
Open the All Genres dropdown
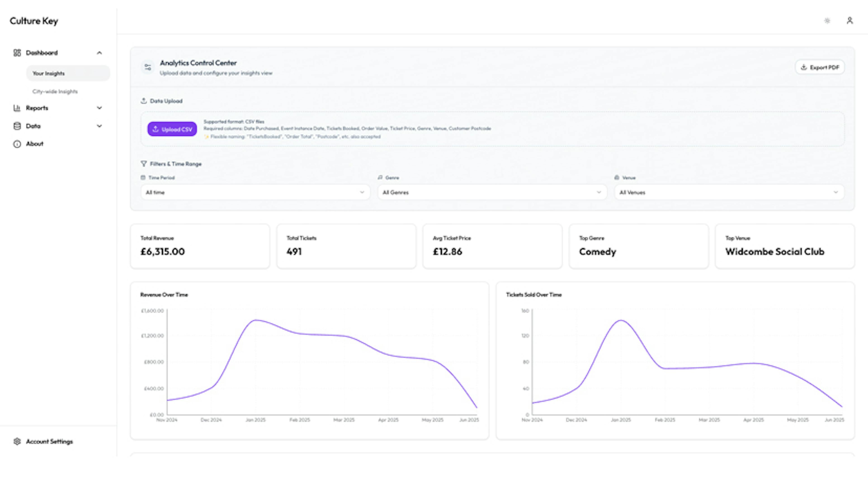tap(492, 192)
